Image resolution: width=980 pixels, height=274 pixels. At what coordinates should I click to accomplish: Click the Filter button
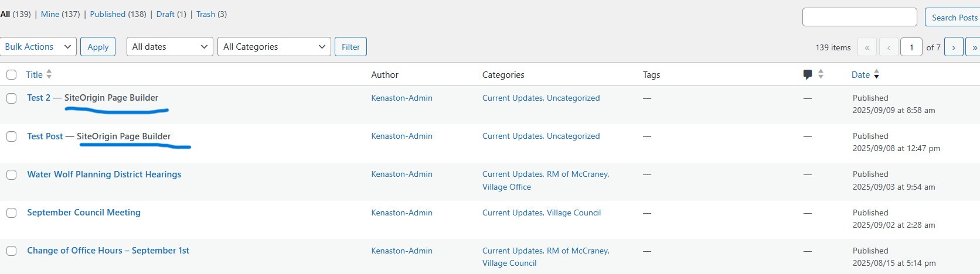click(x=351, y=47)
